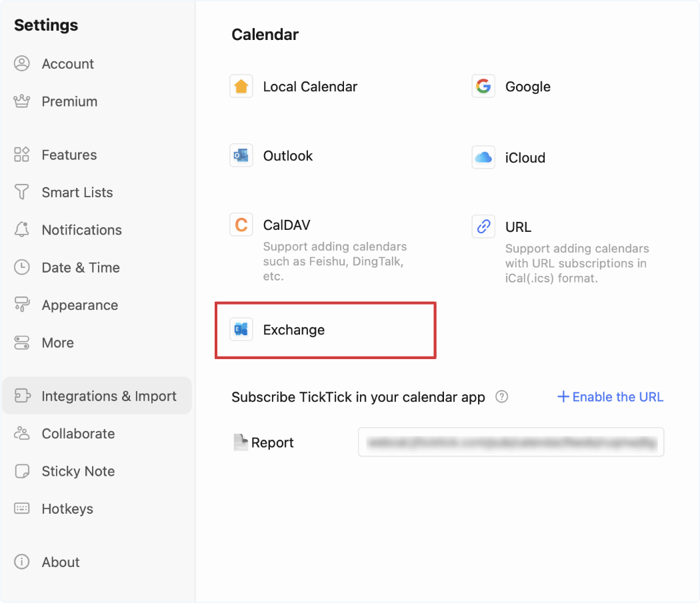Click the Local Calendar house icon
Image resolution: width=700 pixels, height=603 pixels.
point(241,86)
